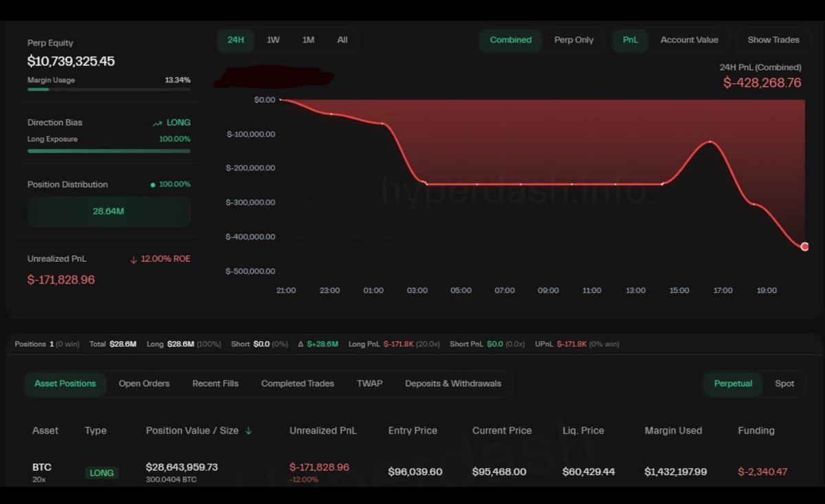The image size is (825, 504).
Task: Select the 24H time range
Action: [x=236, y=40]
